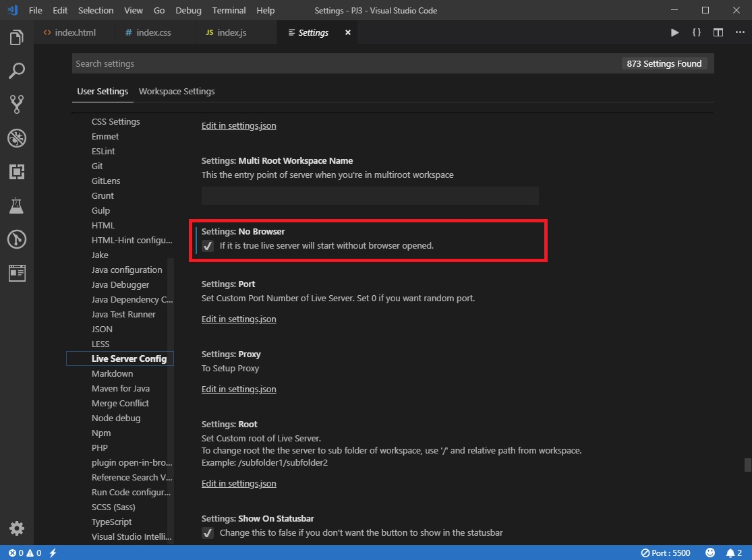Switch to the Workspace Settings tab
Viewport: 752px width, 560px height.
point(177,92)
